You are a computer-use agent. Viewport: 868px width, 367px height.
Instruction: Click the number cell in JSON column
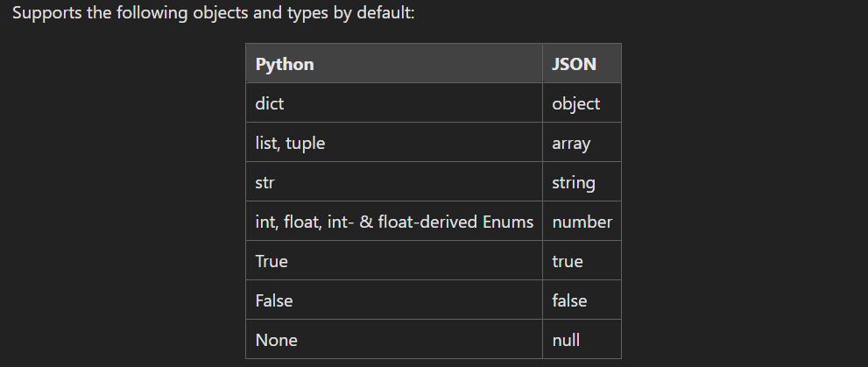pyautogui.click(x=582, y=222)
